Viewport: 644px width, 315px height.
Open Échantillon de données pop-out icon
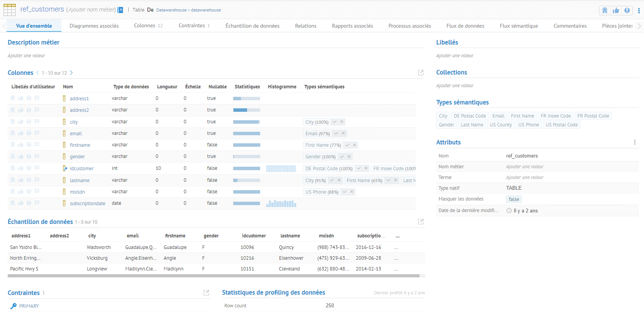pos(421,222)
